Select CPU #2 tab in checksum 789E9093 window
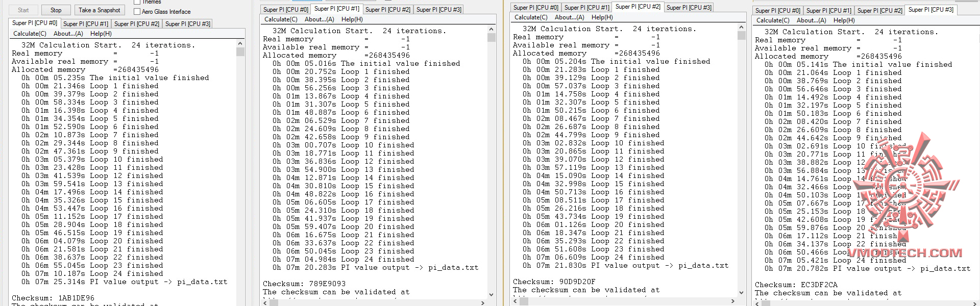The height and width of the screenshot is (306, 980). pyautogui.click(x=388, y=10)
